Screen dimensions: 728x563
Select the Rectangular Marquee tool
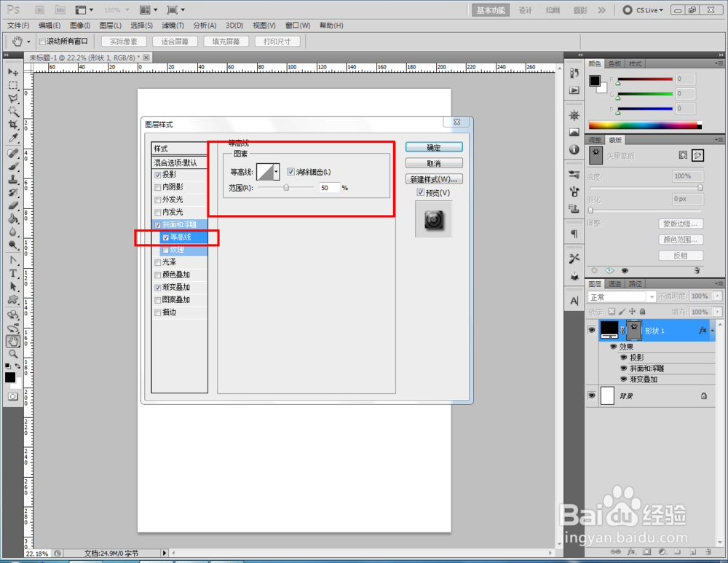click(x=13, y=85)
